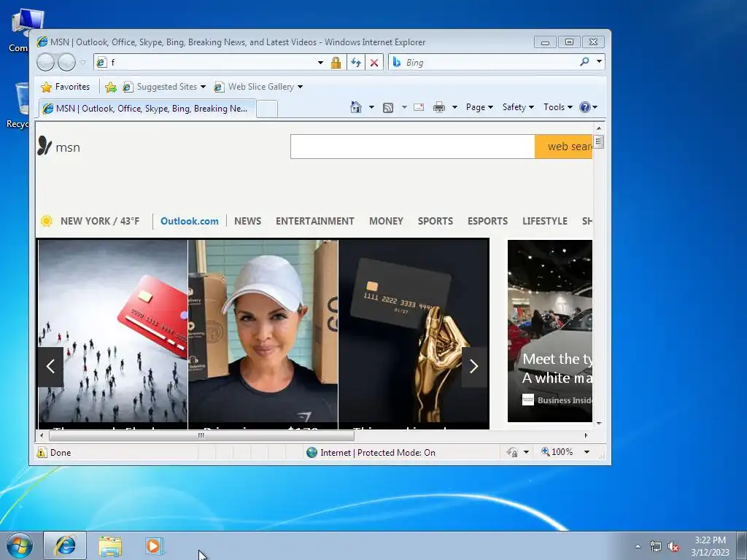Image resolution: width=747 pixels, height=560 pixels.
Task: Click the muted volume tray icon
Action: pos(673,547)
